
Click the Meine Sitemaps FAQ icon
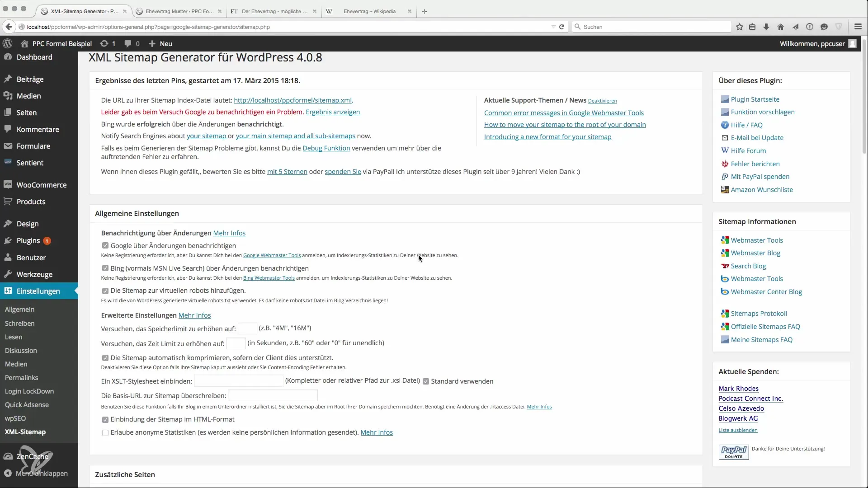[725, 340]
